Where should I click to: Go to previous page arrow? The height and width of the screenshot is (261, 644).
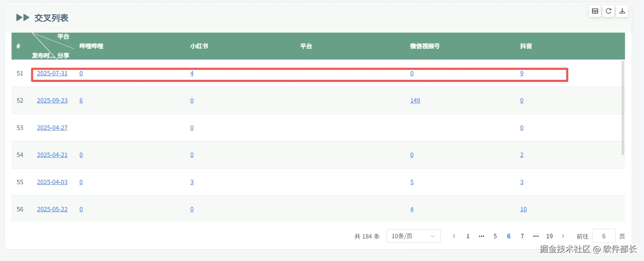pyautogui.click(x=454, y=236)
